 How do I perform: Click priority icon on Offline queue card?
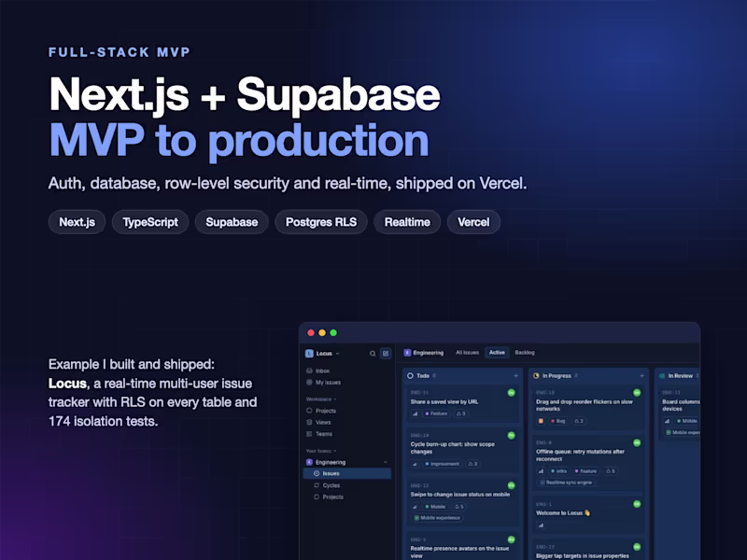pos(541,471)
